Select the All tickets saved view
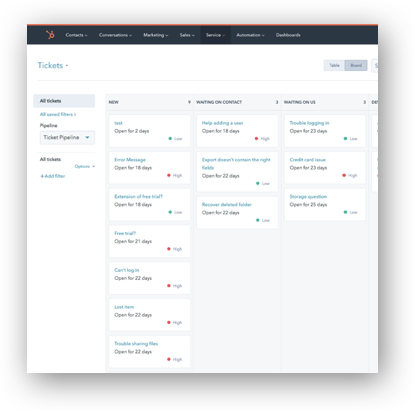This screenshot has width=415, height=412. click(x=64, y=101)
